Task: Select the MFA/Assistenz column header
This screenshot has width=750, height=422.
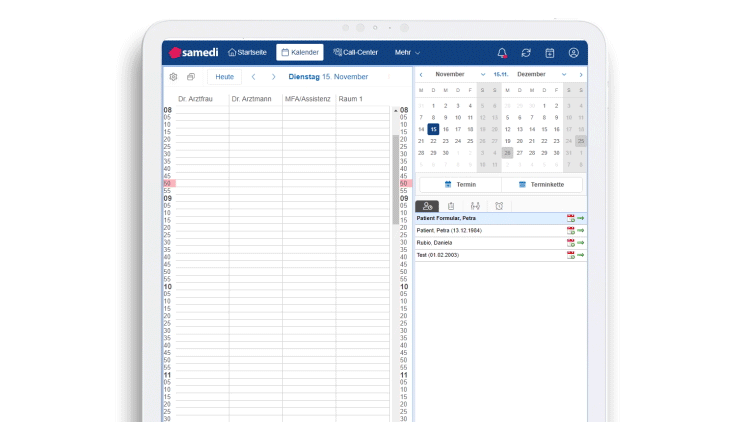Action: 308,99
